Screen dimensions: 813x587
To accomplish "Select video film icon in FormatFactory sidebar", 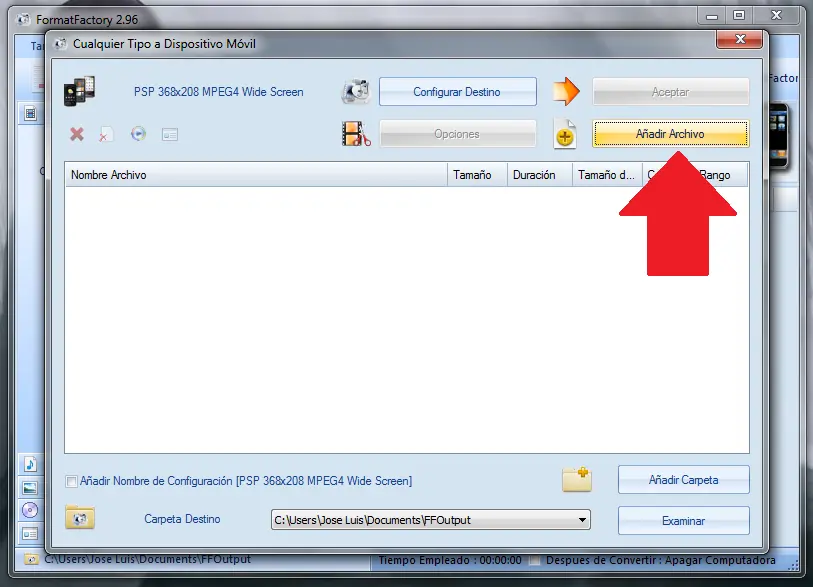I will tap(30, 113).
